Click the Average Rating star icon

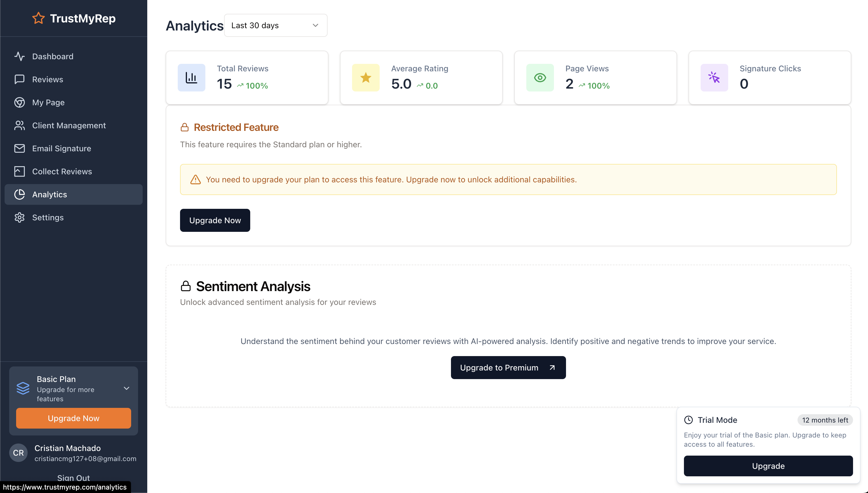coord(366,78)
